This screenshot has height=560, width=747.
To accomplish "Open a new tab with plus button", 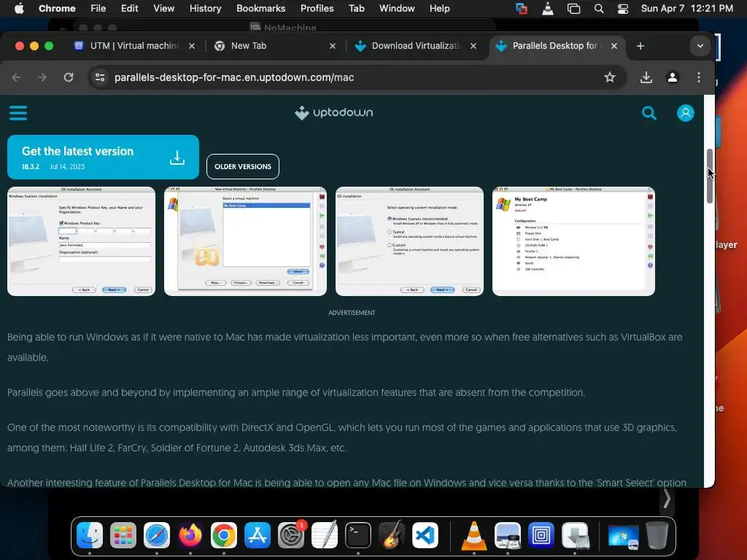I will [640, 46].
